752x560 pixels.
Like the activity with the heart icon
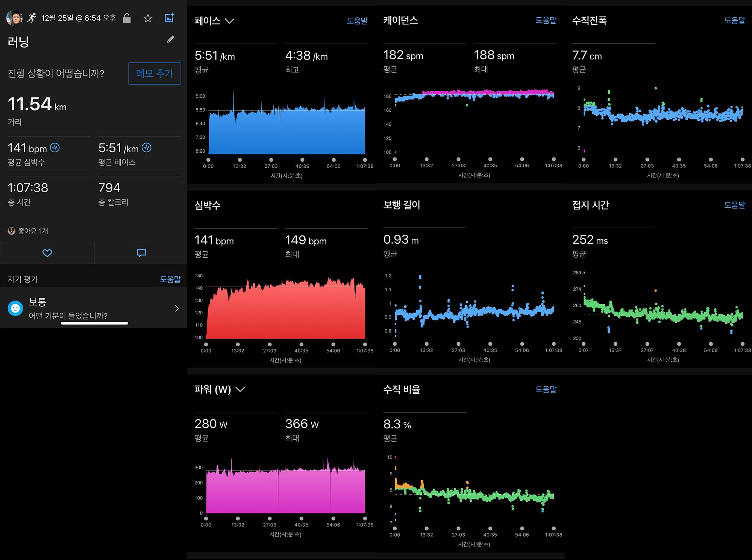pyautogui.click(x=47, y=253)
